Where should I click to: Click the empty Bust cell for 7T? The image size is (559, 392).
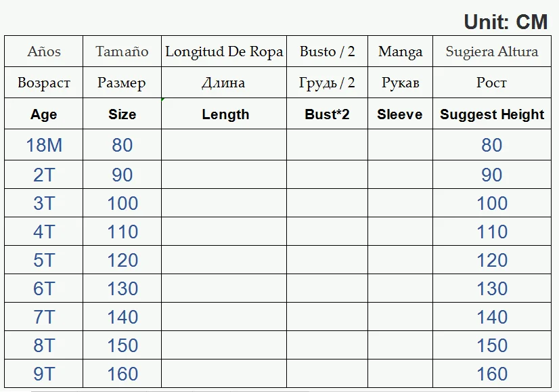[327, 317]
